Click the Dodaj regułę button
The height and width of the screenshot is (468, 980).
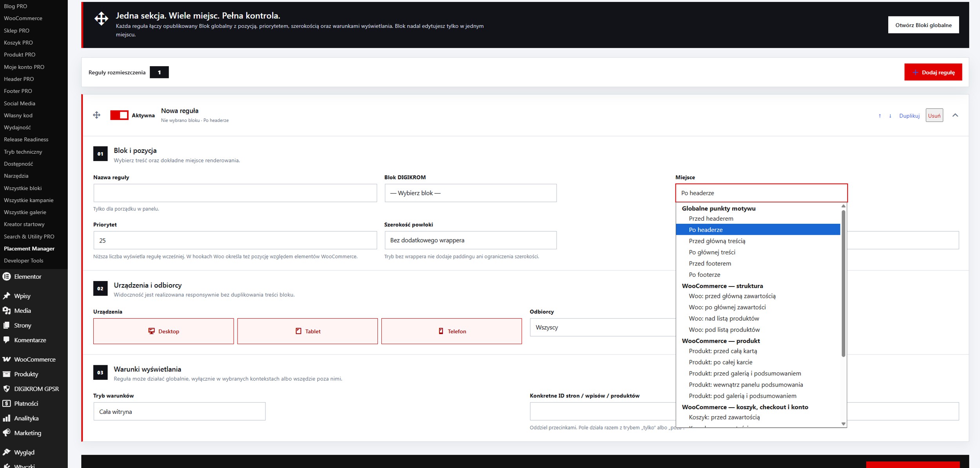933,72
